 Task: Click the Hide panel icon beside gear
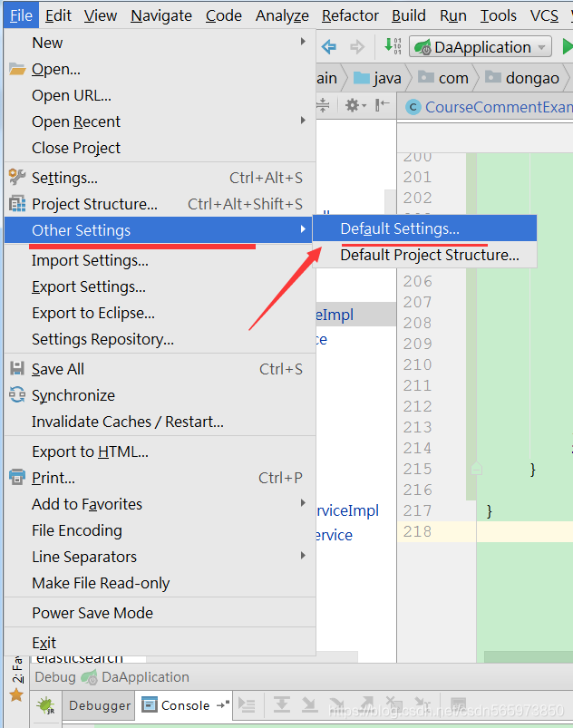[383, 105]
